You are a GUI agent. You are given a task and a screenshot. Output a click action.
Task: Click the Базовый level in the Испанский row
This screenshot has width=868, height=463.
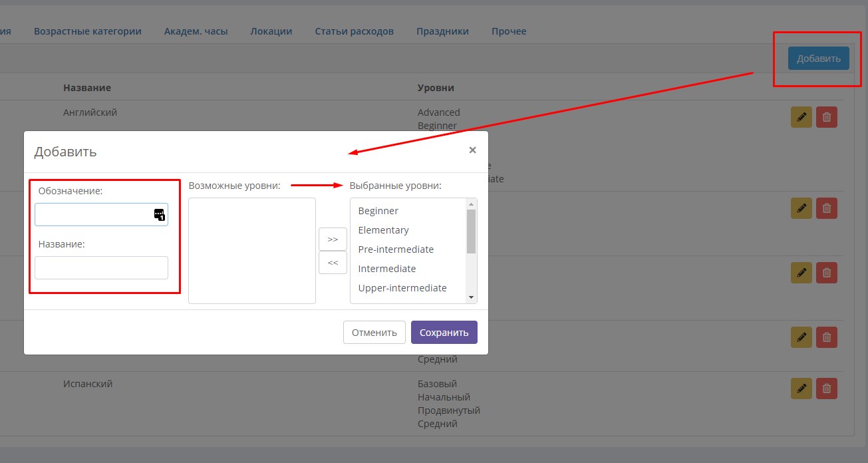coord(437,384)
